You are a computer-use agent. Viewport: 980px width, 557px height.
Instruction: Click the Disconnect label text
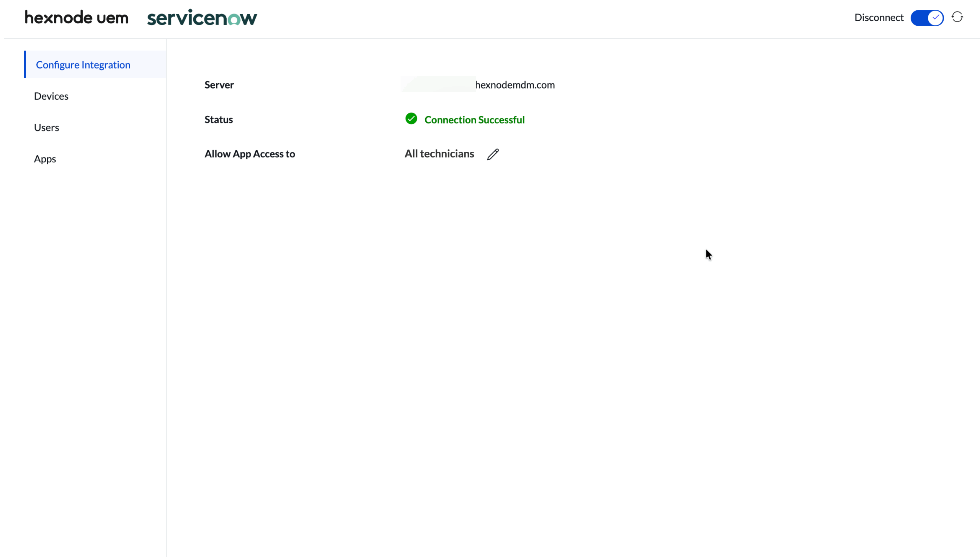click(x=879, y=18)
